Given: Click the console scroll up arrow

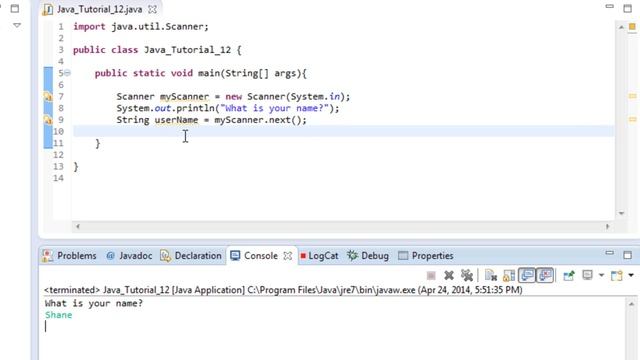Looking at the screenshot, I should point(631,304).
